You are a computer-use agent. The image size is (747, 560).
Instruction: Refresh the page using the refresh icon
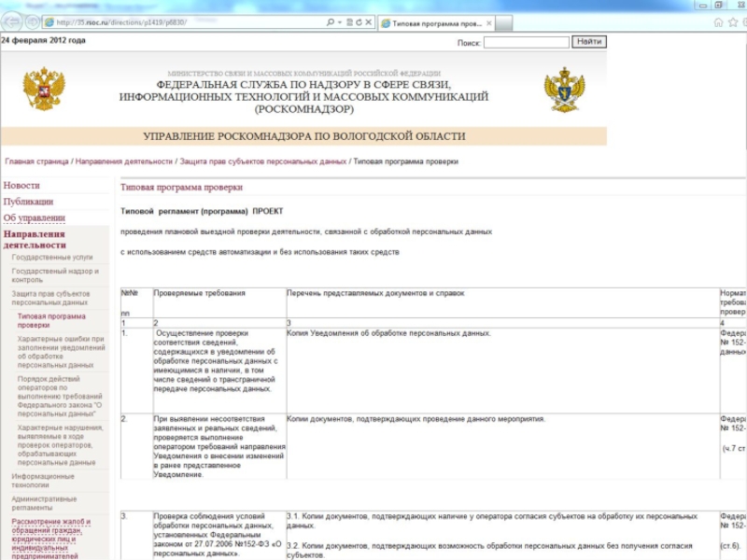(x=359, y=22)
